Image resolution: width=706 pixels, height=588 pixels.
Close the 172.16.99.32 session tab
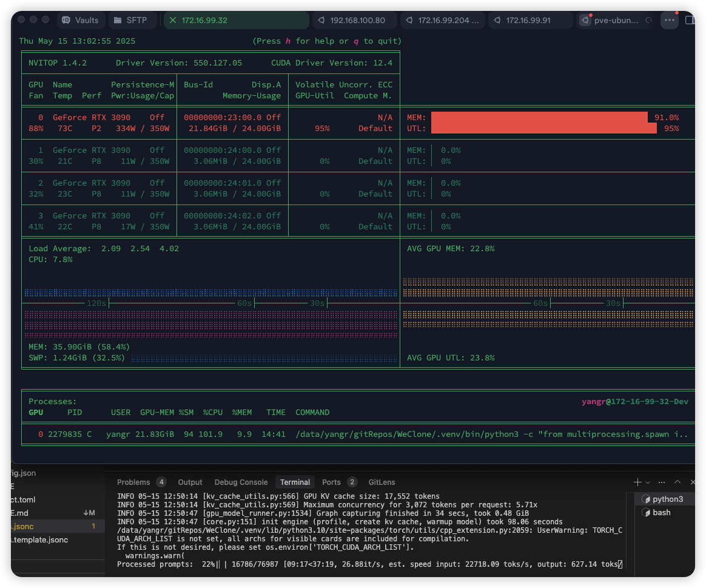tap(173, 20)
